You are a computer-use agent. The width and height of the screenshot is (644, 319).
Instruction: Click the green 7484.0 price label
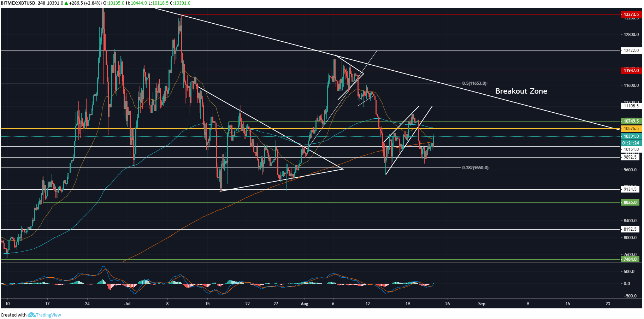pos(630,259)
